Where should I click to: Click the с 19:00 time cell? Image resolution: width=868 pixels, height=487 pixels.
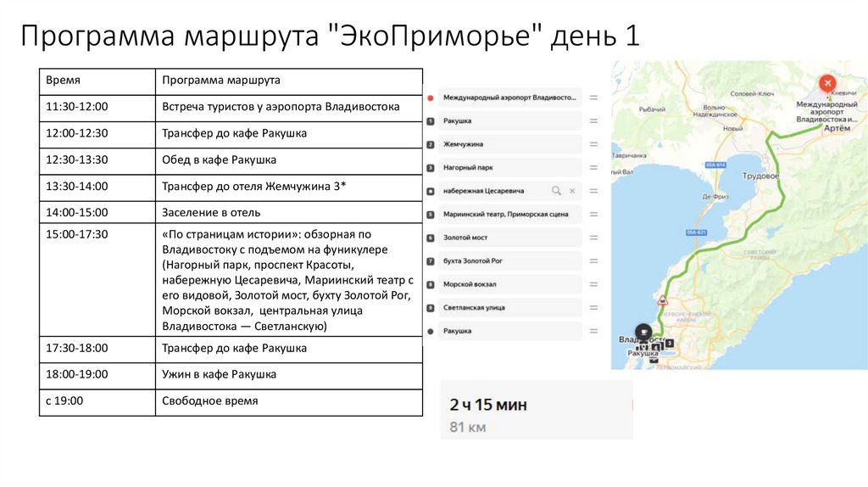click(x=97, y=402)
